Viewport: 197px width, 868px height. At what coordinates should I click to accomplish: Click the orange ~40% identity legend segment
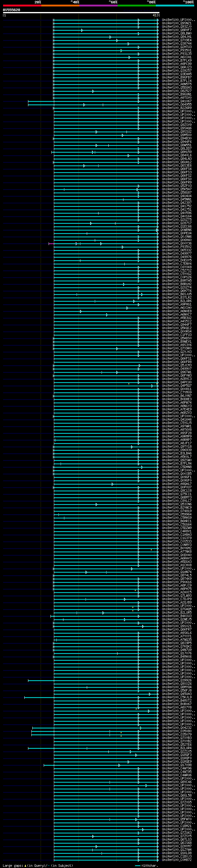click(x=60, y=6)
